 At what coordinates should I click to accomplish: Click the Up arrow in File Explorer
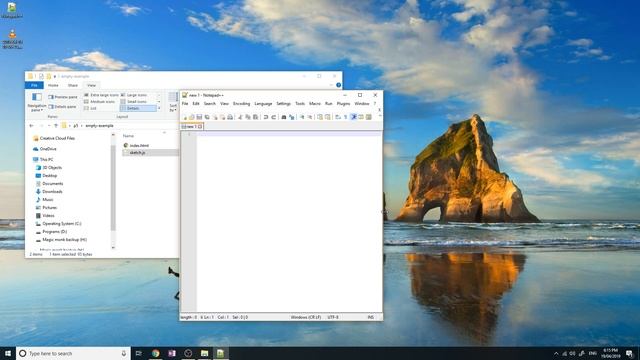pyautogui.click(x=56, y=126)
